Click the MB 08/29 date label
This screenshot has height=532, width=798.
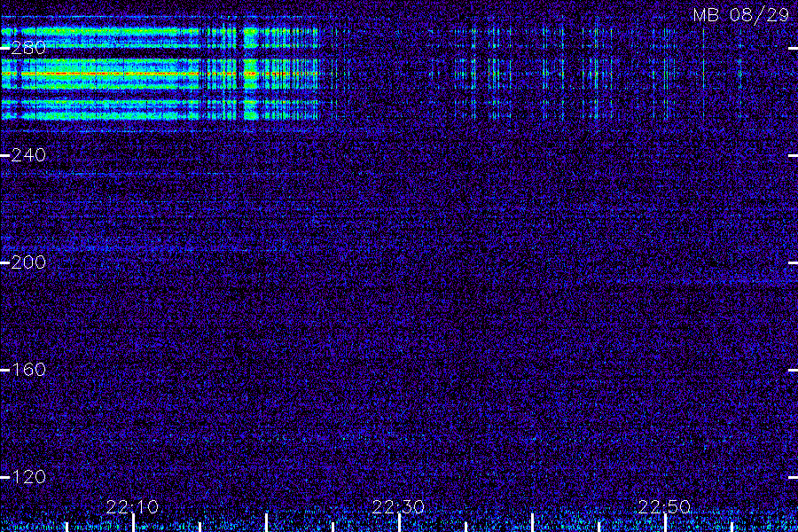(x=741, y=15)
